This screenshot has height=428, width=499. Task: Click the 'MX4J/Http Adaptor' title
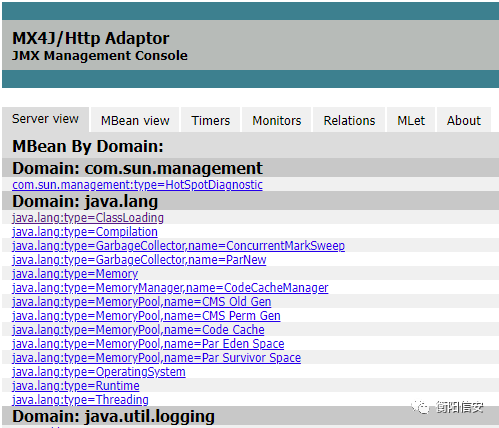[x=91, y=38]
